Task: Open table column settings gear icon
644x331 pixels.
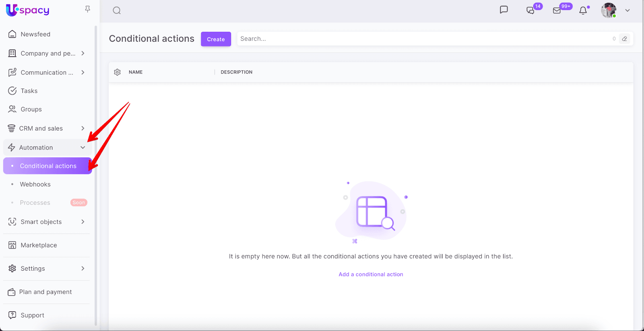Action: pos(118,72)
